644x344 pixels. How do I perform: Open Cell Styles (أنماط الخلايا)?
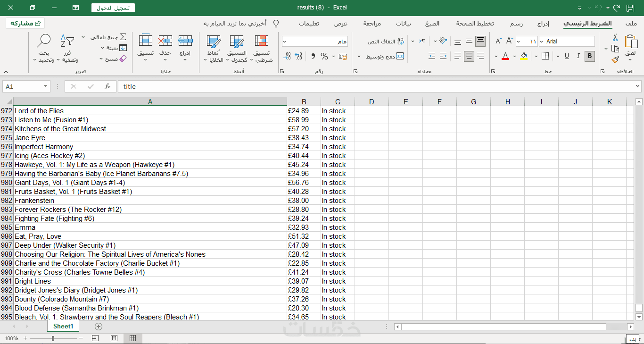pyautogui.click(x=214, y=49)
